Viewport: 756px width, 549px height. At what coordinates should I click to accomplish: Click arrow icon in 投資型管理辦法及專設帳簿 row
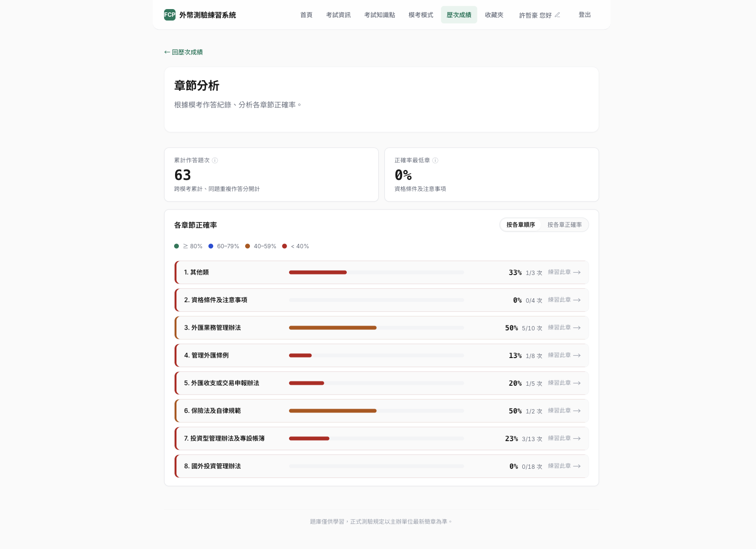pos(577,439)
